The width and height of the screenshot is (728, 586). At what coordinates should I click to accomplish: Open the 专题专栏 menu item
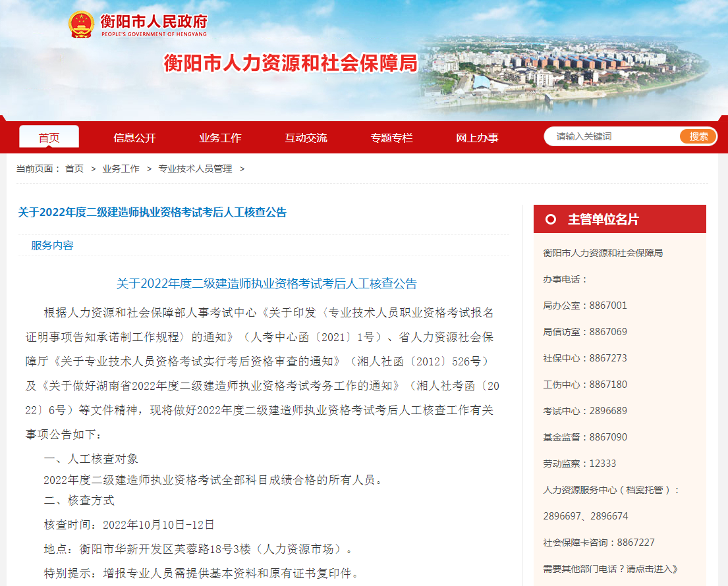pos(391,138)
